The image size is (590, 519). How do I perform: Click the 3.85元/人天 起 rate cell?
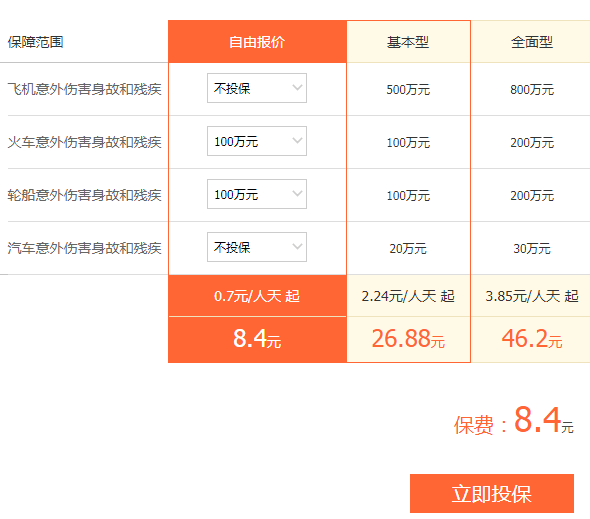pyautogui.click(x=531, y=296)
